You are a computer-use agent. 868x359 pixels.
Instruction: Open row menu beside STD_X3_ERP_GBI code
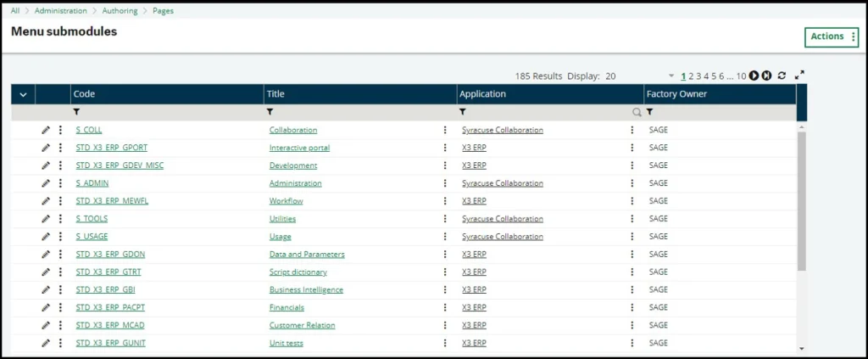pos(60,289)
